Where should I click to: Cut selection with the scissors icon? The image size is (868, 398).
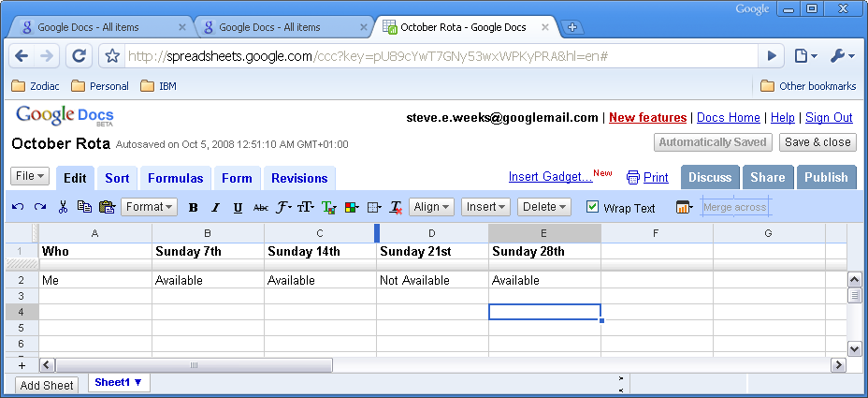pyautogui.click(x=63, y=207)
